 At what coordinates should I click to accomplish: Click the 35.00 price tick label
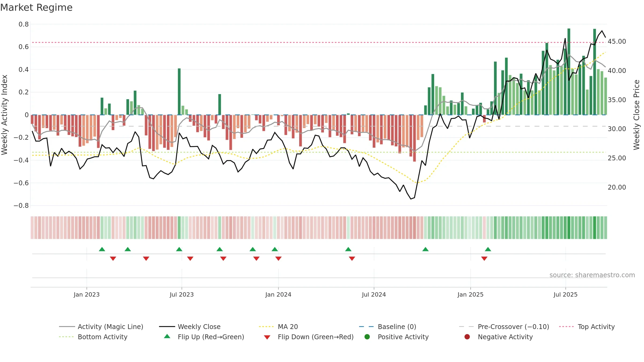click(x=617, y=100)
